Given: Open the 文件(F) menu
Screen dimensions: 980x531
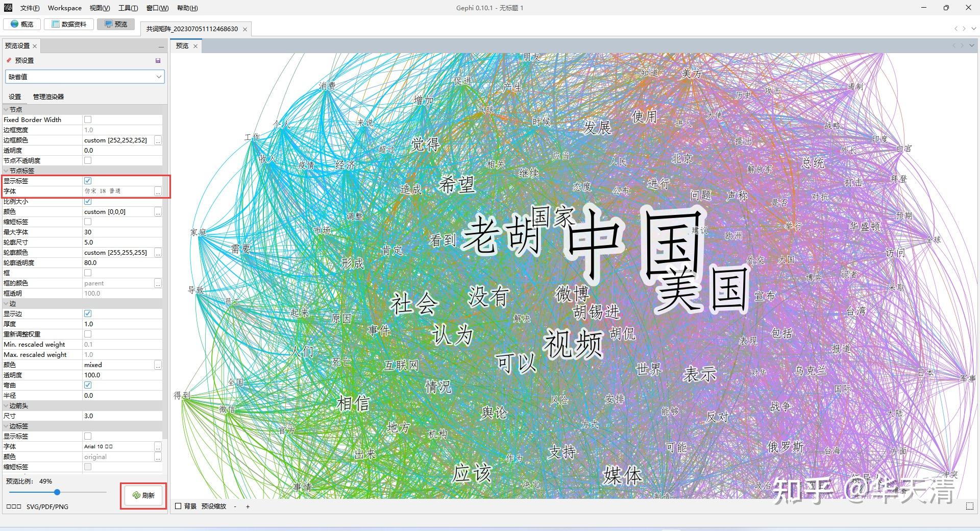Looking at the screenshot, I should click(29, 8).
